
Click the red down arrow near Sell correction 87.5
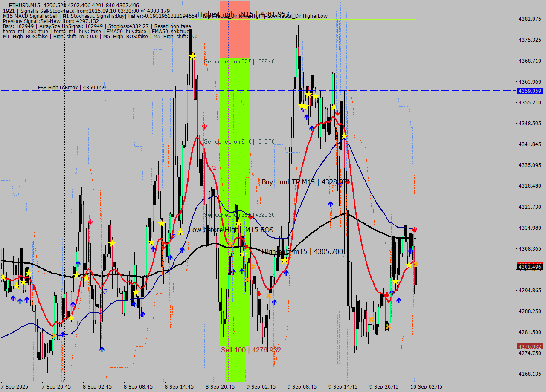[x=204, y=126]
